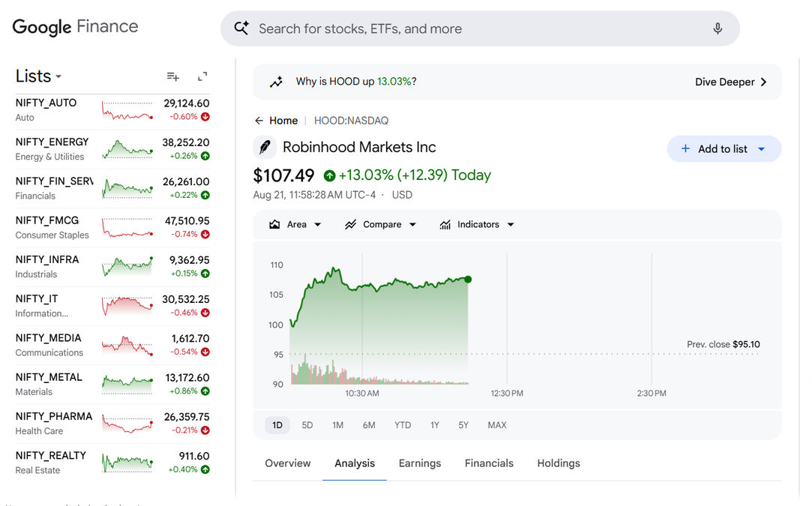The height and width of the screenshot is (506, 812).
Task: Focus the stocks search field
Action: tap(480, 28)
